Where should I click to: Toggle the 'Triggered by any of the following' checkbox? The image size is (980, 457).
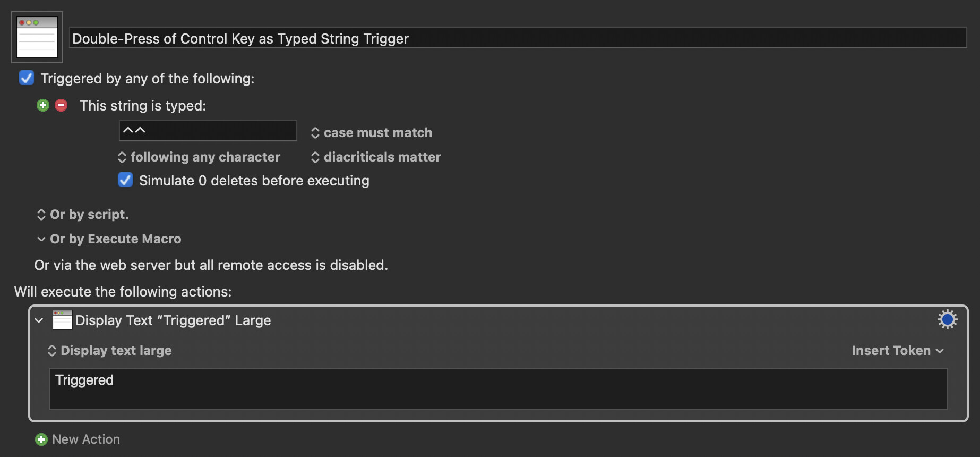point(27,78)
